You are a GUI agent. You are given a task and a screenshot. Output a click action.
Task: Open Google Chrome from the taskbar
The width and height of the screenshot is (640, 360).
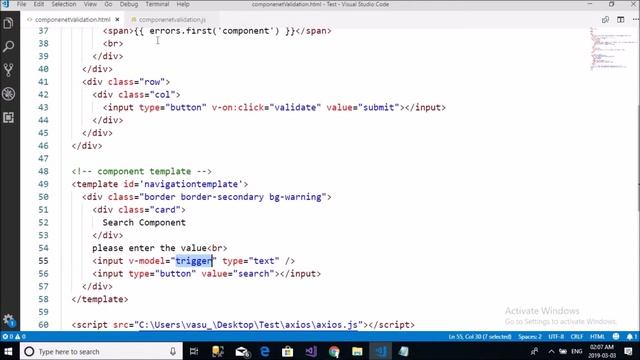(x=334, y=351)
